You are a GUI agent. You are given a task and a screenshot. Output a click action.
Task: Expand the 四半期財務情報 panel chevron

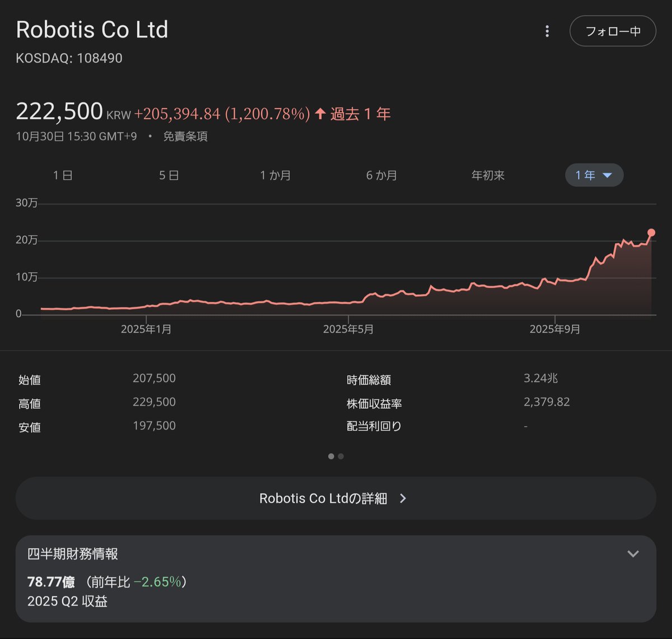coord(633,554)
